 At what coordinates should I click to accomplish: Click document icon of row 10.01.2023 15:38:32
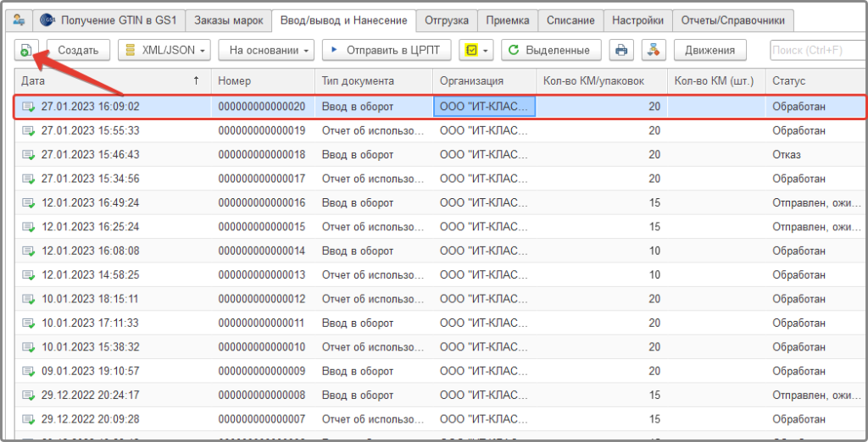(28, 347)
